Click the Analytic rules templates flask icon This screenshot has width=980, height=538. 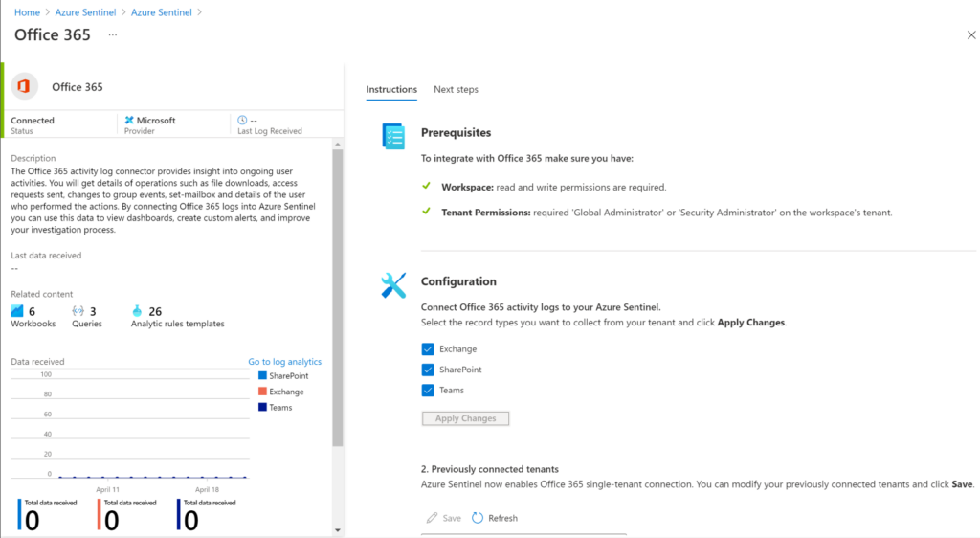tap(138, 311)
